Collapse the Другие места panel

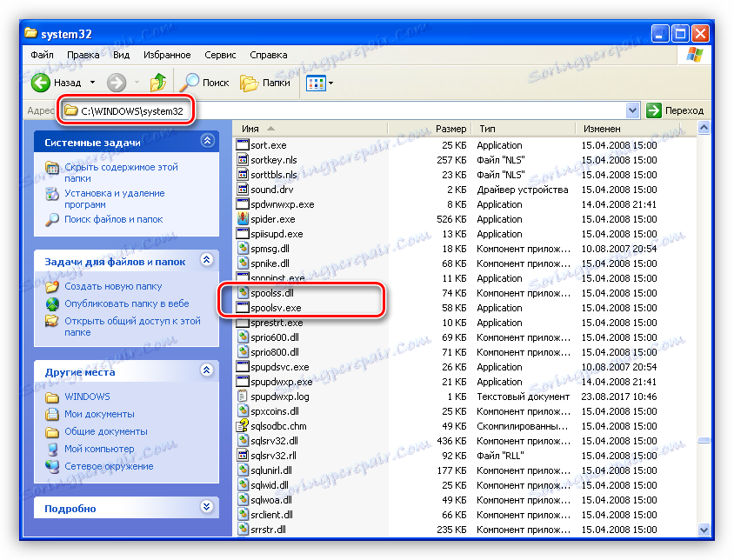click(207, 370)
